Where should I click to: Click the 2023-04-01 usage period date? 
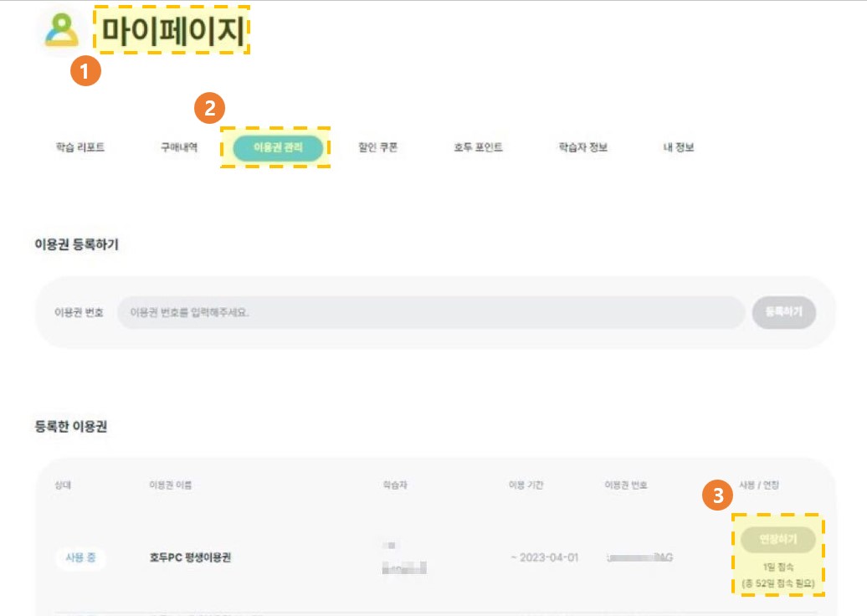click(548, 557)
